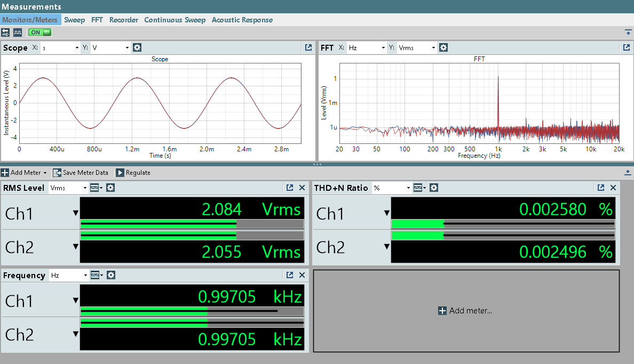The height and width of the screenshot is (364, 634).
Task: Open RMS Level meter settings gear
Action: tap(110, 188)
